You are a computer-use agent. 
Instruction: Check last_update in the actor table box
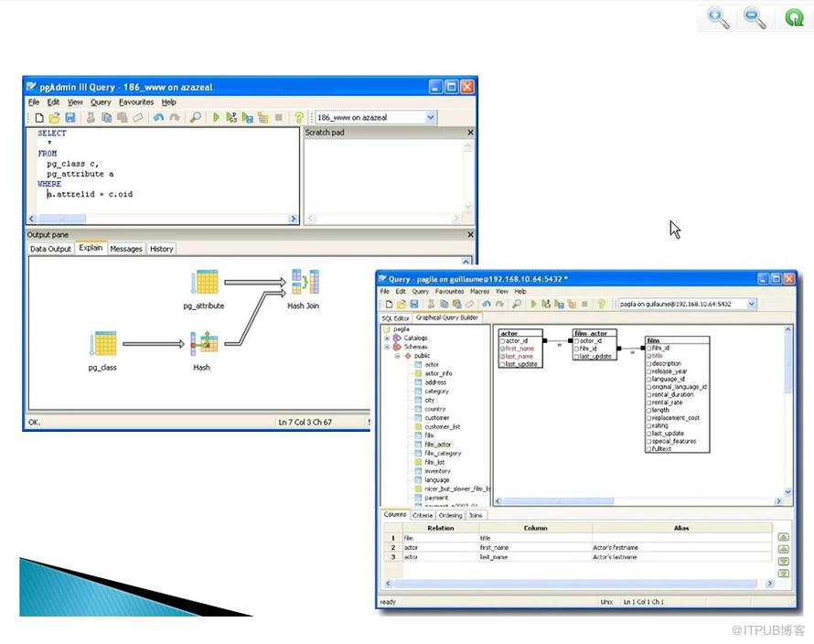click(x=502, y=364)
